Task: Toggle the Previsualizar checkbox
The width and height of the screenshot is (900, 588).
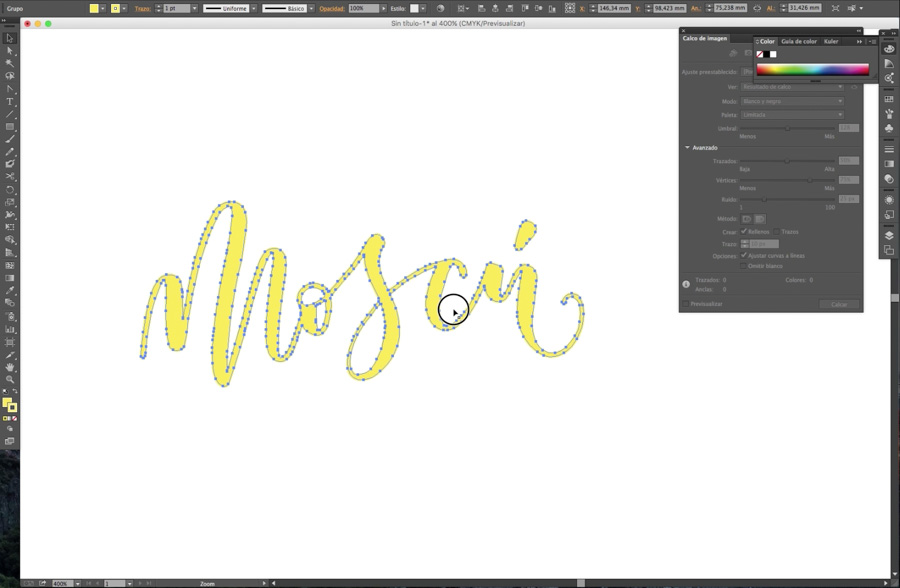Action: click(x=686, y=304)
